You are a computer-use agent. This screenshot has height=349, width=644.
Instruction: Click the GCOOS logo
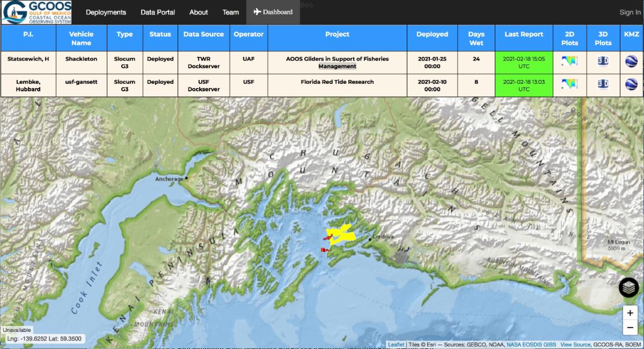35,12
